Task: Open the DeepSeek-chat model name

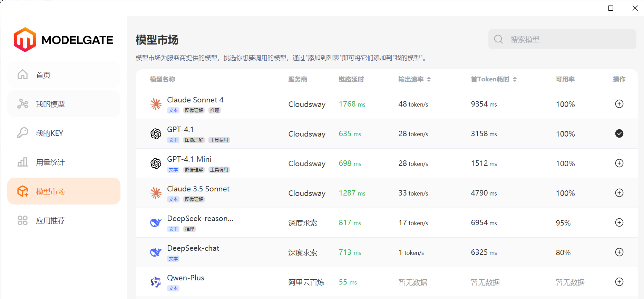Action: (x=193, y=248)
